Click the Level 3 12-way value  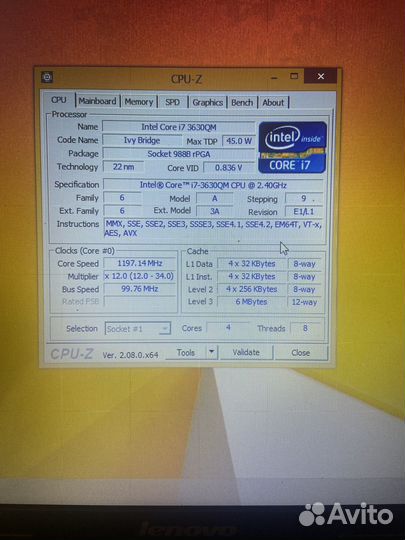pos(304,302)
